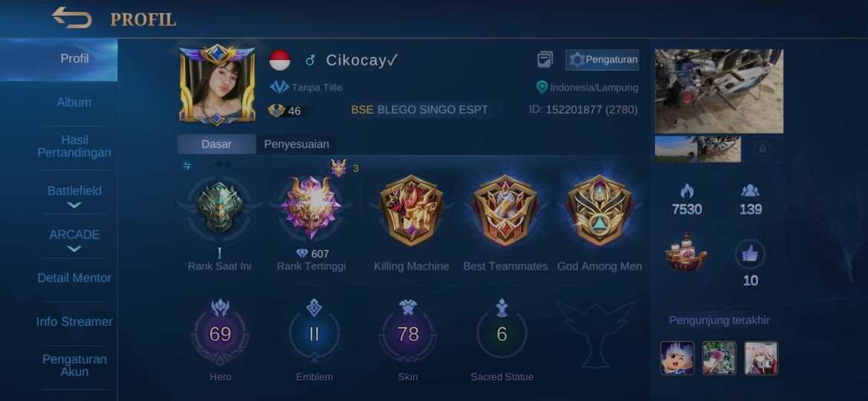Select the God Among Men badge
The image size is (868, 401).
click(x=599, y=210)
